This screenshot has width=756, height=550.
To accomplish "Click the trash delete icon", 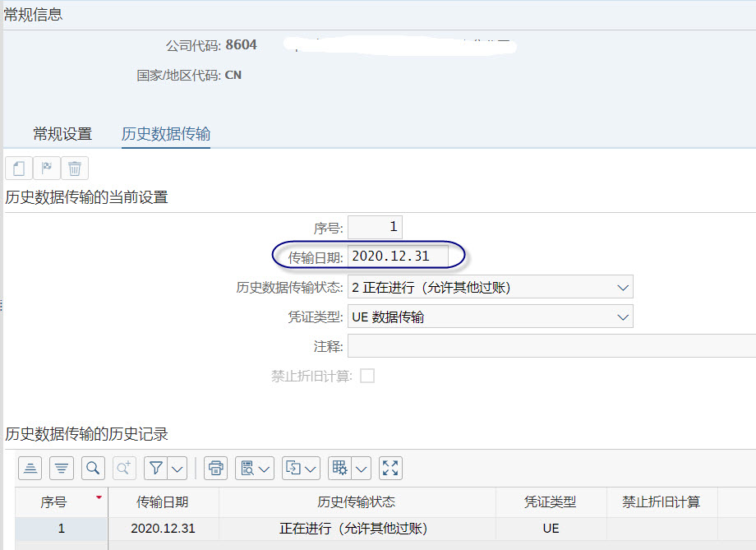I will pos(75,169).
